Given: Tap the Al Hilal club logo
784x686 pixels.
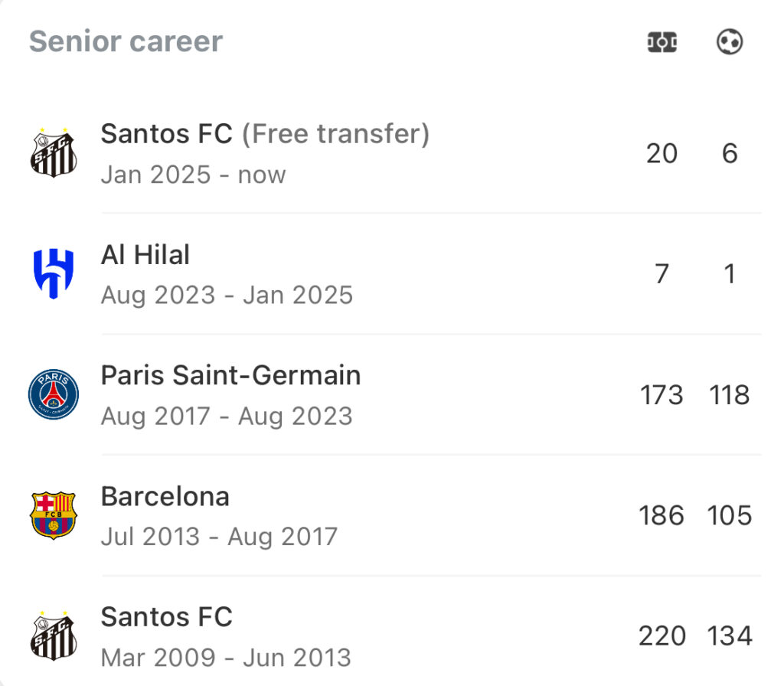Looking at the screenshot, I should pos(54,273).
